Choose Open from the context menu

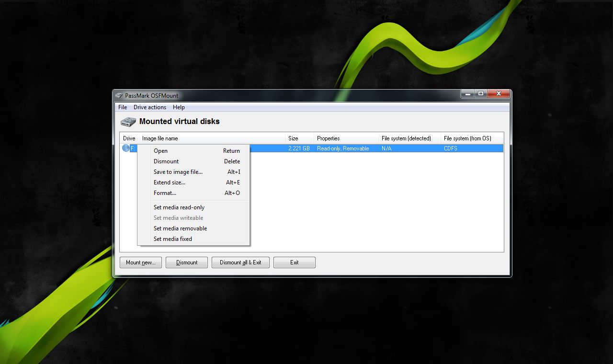pyautogui.click(x=193, y=151)
